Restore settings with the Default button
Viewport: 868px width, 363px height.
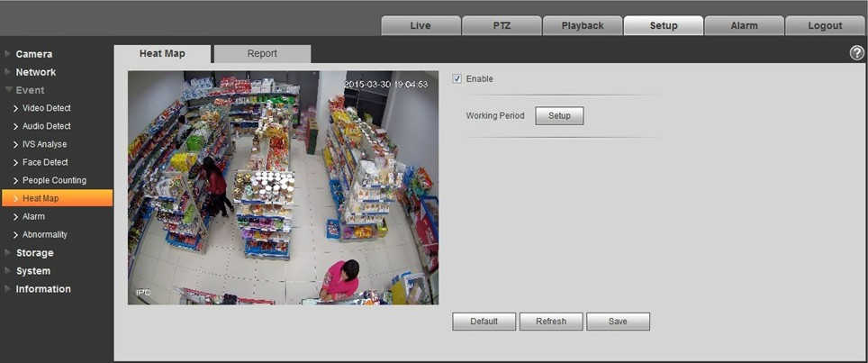484,322
